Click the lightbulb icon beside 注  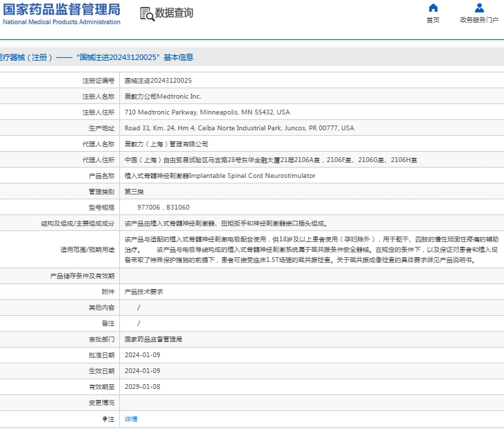click(x=105, y=419)
